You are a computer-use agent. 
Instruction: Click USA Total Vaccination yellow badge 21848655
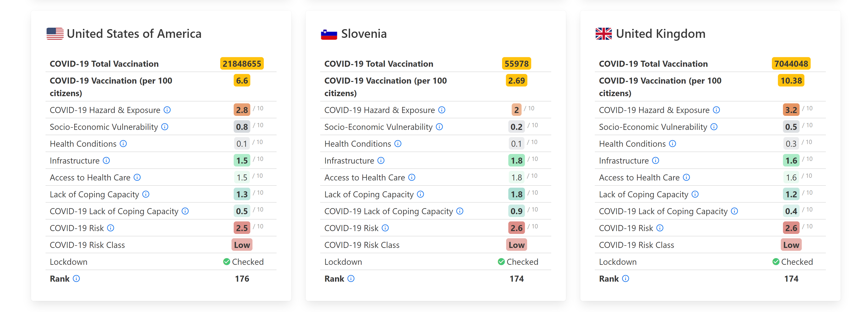(242, 64)
